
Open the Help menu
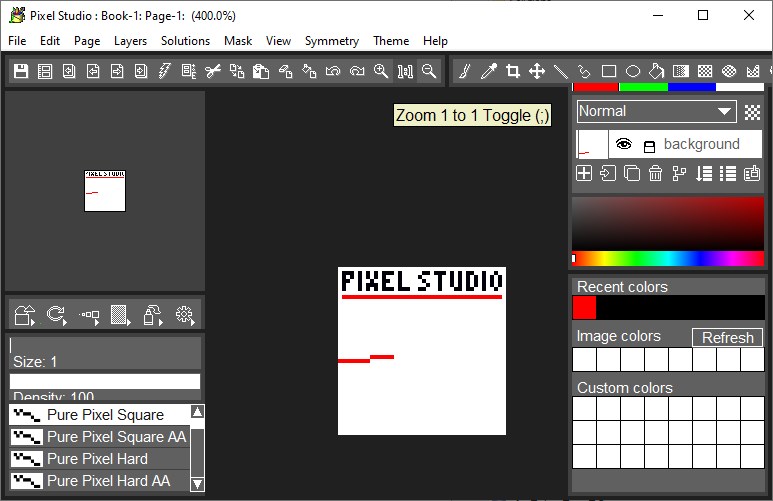pos(435,41)
